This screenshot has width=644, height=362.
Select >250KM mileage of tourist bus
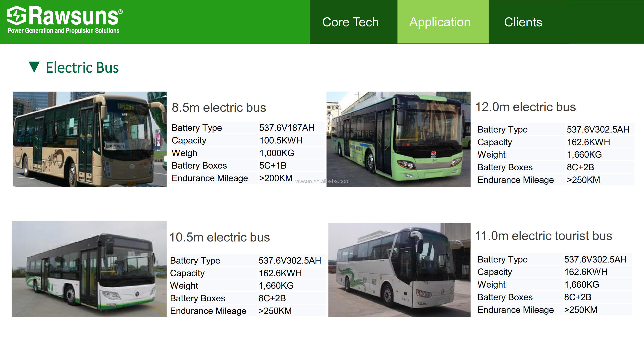(x=580, y=310)
